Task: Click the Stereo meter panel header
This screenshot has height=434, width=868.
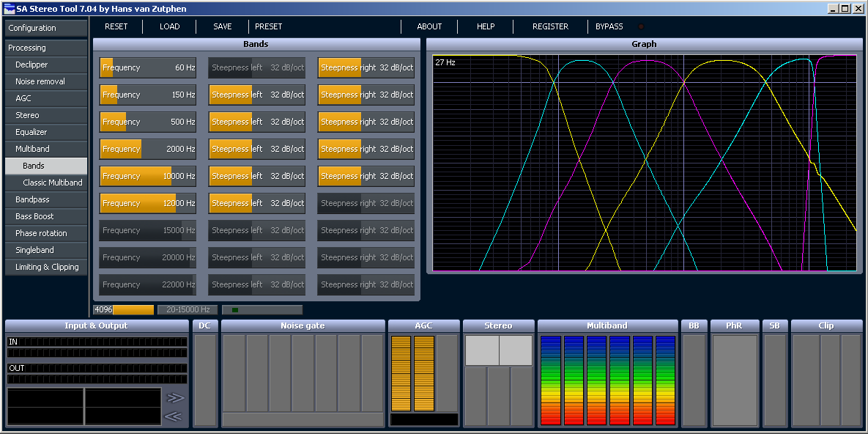Action: tap(498, 326)
